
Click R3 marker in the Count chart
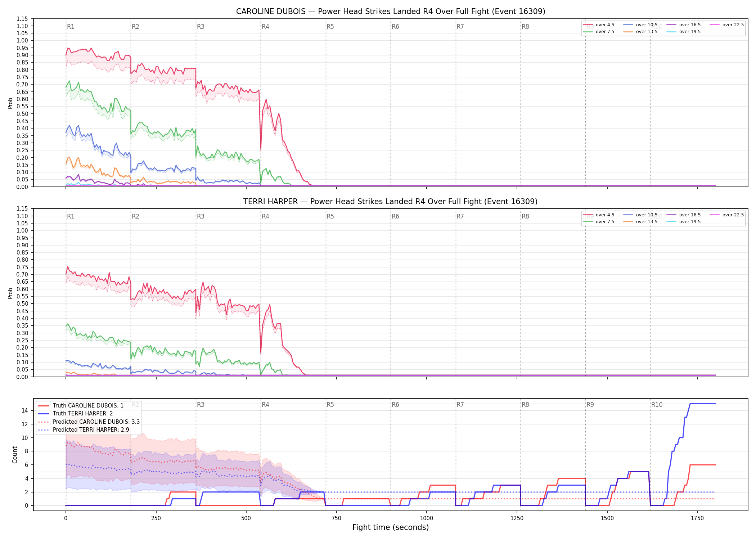click(201, 405)
